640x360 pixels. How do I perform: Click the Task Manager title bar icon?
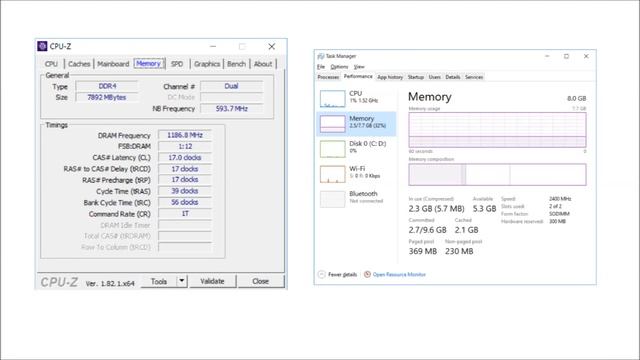[321, 56]
